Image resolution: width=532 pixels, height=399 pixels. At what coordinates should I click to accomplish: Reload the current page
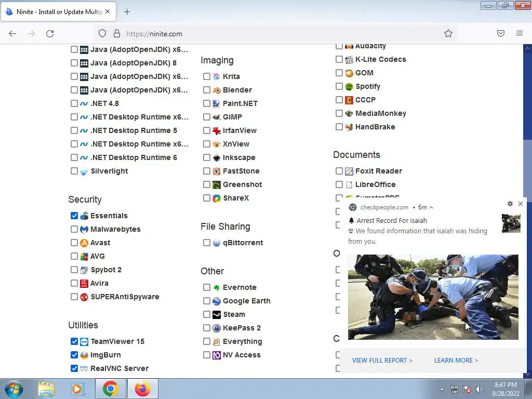[x=50, y=34]
